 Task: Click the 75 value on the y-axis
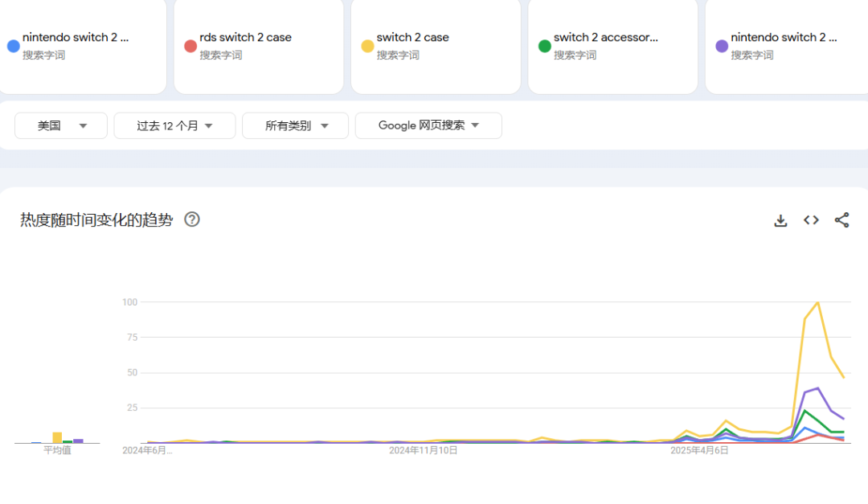(x=132, y=338)
